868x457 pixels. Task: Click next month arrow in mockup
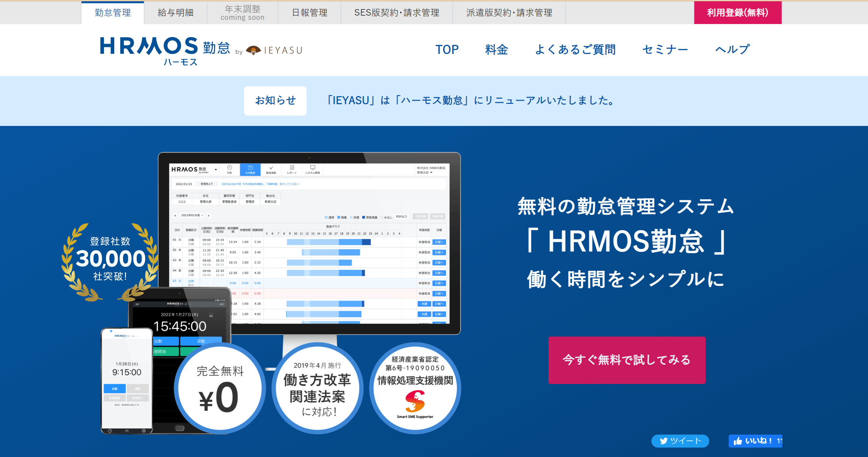[208, 216]
